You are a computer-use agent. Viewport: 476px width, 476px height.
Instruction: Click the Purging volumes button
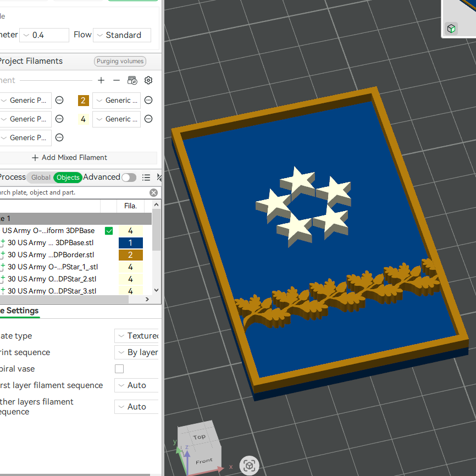(x=120, y=62)
